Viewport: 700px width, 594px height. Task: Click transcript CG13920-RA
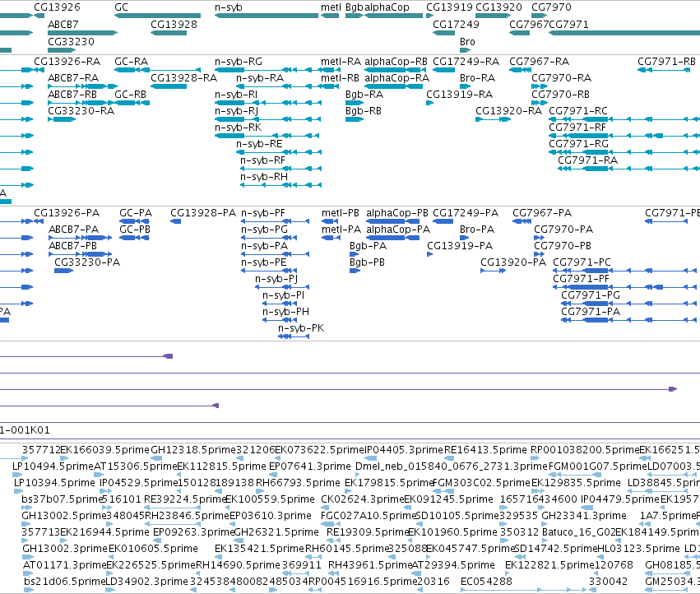coord(494,119)
